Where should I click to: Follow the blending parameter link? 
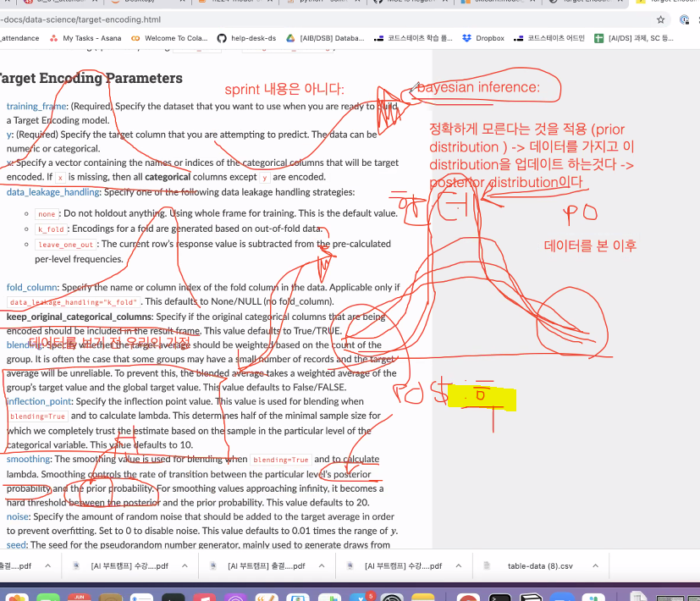(25, 345)
